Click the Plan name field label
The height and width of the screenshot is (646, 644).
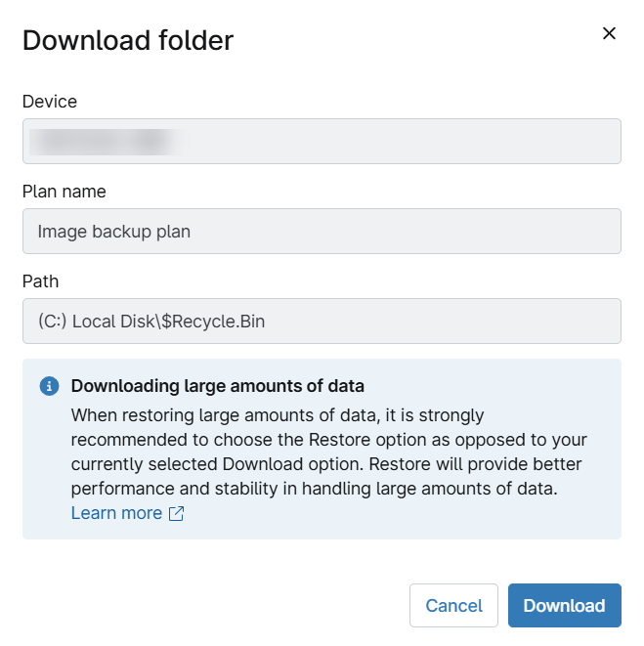coord(64,192)
